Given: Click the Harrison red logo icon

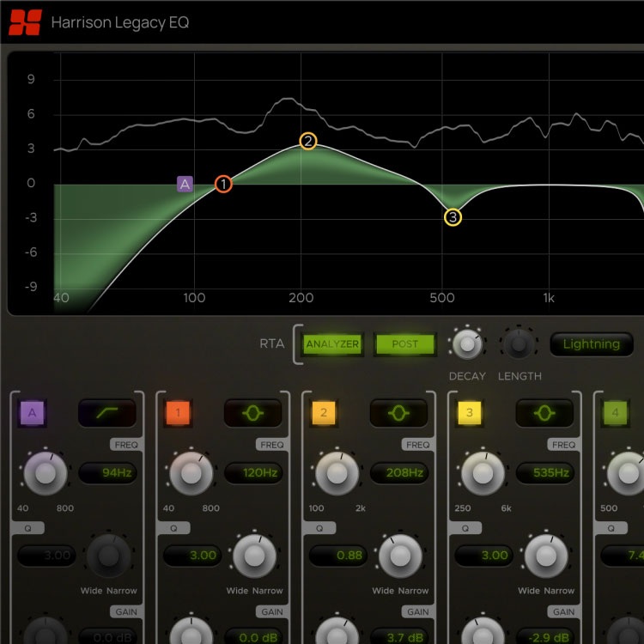Looking at the screenshot, I should pyautogui.click(x=26, y=22).
